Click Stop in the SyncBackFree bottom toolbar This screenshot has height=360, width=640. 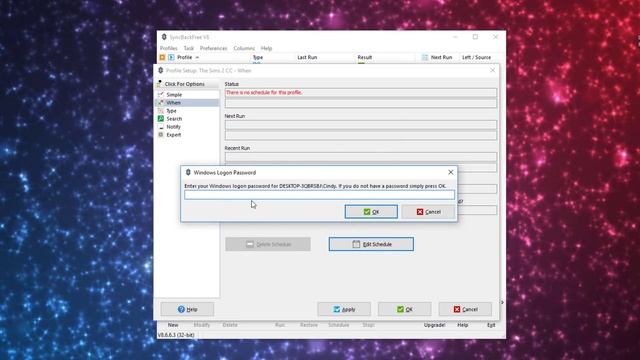click(369, 325)
